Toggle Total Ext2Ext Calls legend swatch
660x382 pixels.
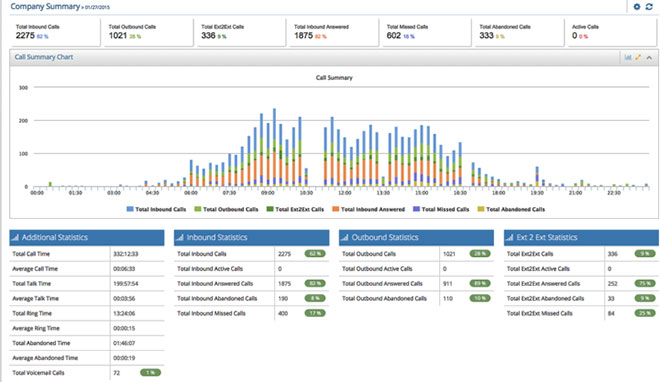click(x=270, y=209)
